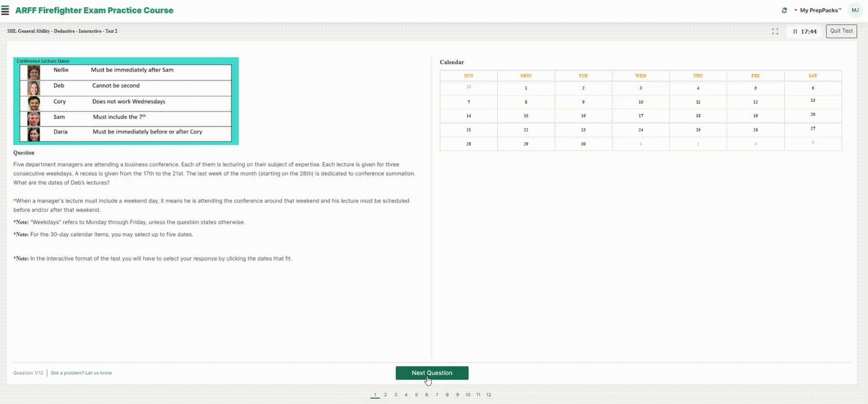Select calendar date 28 on the calendar
This screenshot has width=868, height=404.
[469, 144]
